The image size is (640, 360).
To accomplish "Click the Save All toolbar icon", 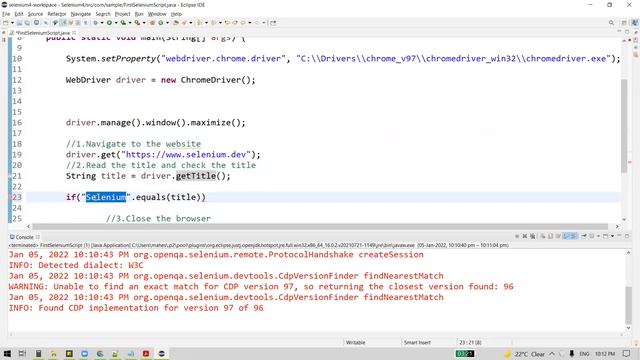I will (x=27, y=23).
